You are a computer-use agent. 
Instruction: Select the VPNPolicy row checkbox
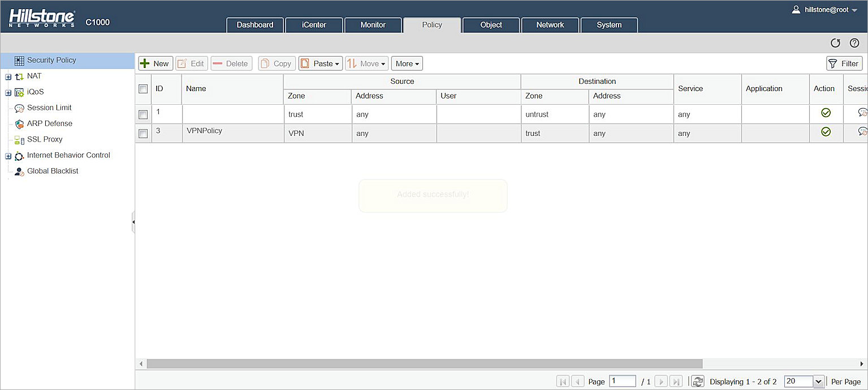(x=143, y=134)
